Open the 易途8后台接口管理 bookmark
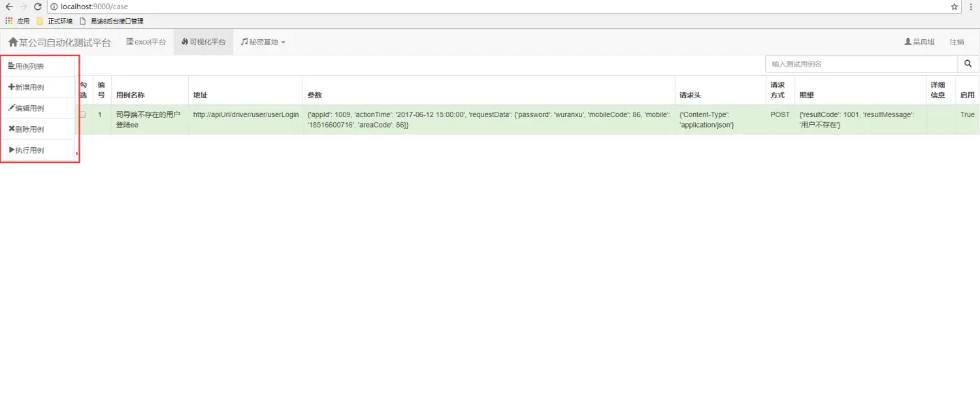The width and height of the screenshot is (980, 410). 112,21
